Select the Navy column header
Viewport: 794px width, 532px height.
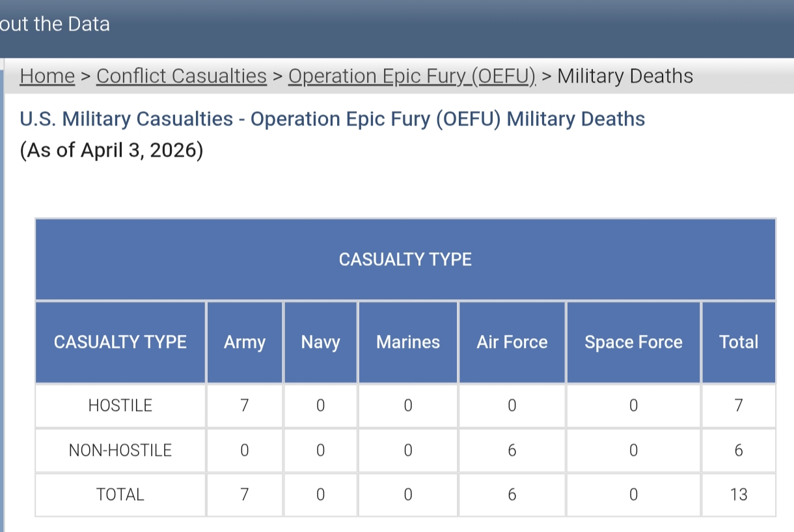320,342
